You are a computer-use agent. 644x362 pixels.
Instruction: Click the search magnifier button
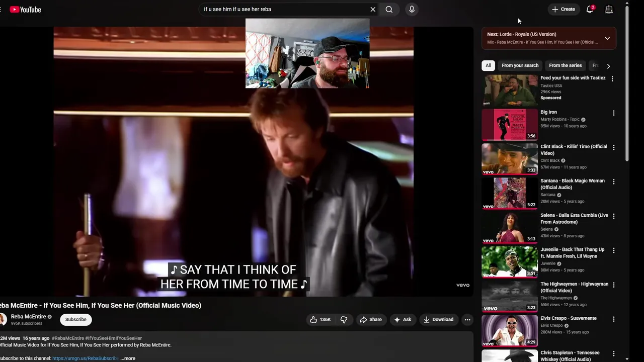coord(389,9)
